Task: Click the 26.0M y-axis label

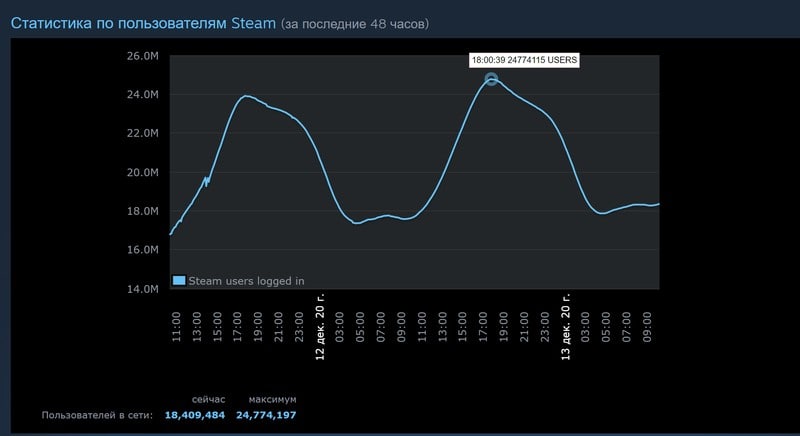Action: 143,56
